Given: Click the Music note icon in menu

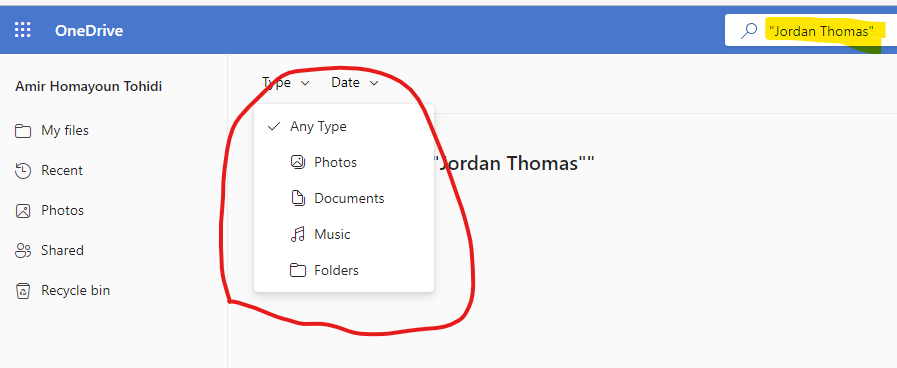Looking at the screenshot, I should click(297, 235).
